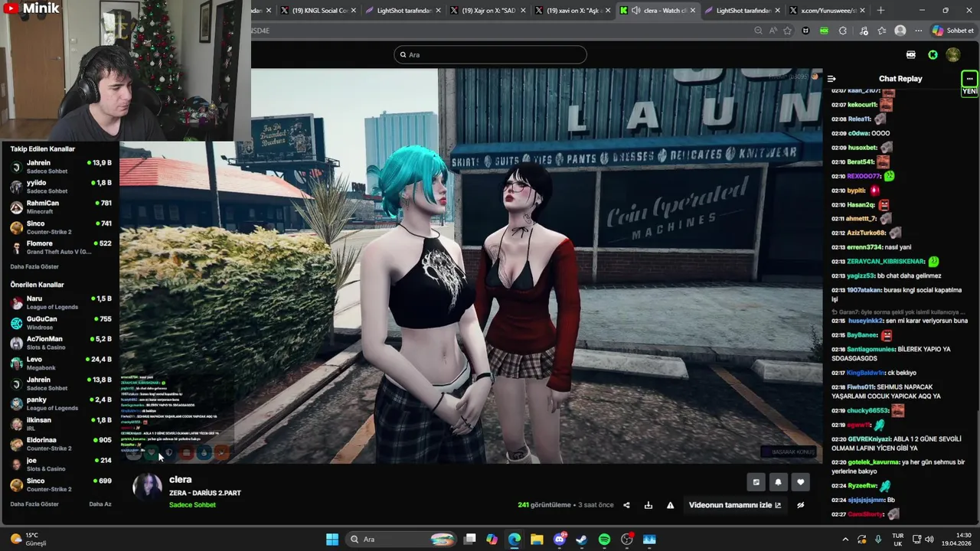Open Ac7ionMan's Slots & Casino channel
980x551 pixels.
tap(61, 343)
